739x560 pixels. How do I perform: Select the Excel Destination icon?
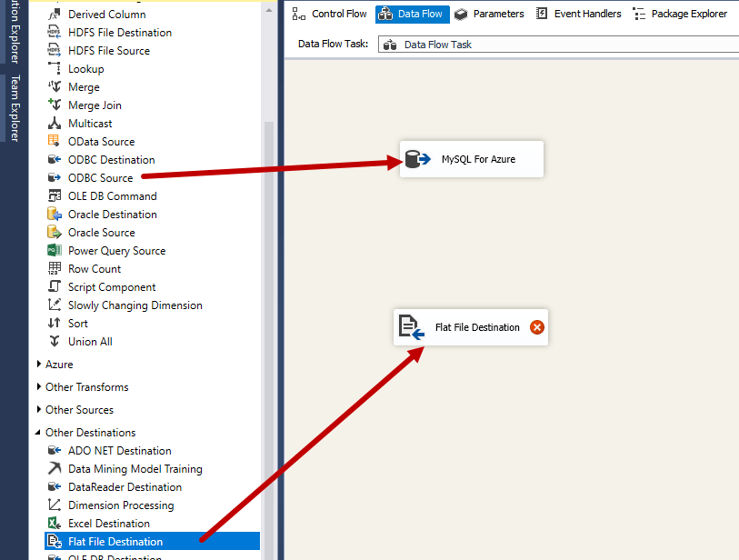[55, 523]
